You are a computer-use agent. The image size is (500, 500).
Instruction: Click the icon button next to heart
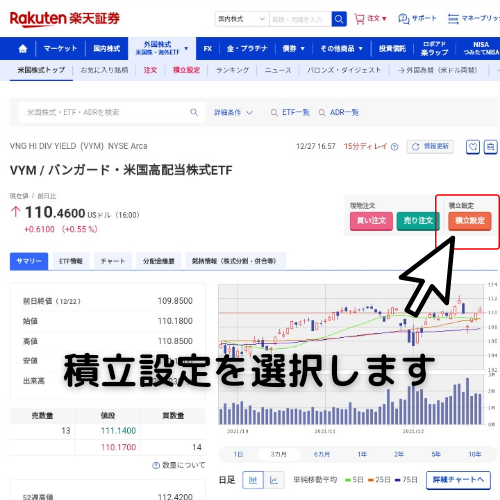point(491,147)
